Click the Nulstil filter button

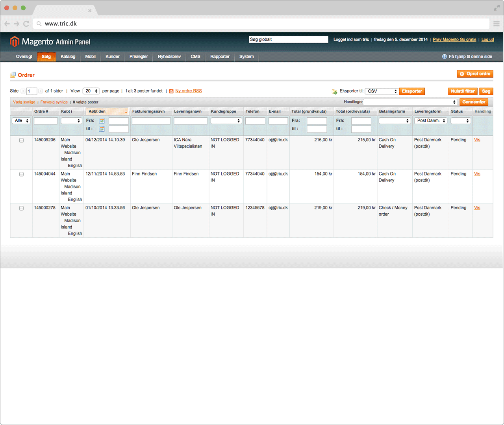point(463,91)
